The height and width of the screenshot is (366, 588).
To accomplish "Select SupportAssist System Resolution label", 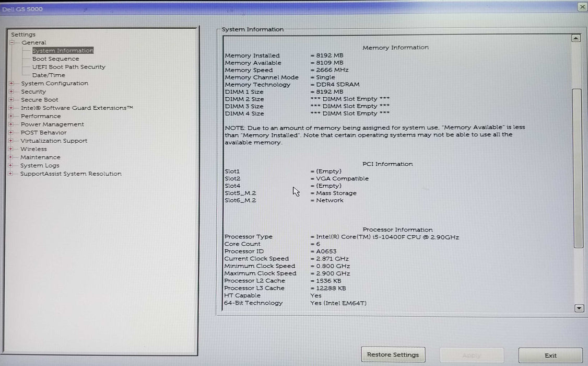I will coord(71,174).
